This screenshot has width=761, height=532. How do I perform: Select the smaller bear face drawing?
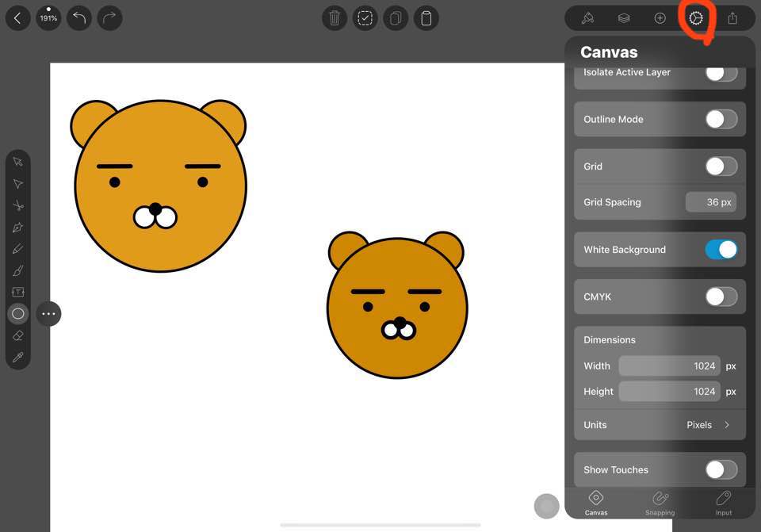click(x=397, y=304)
